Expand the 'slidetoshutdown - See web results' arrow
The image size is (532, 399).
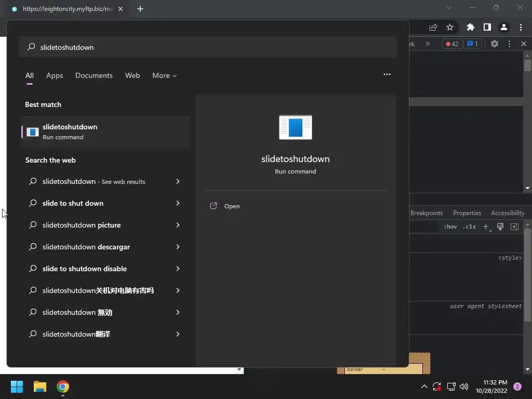178,181
